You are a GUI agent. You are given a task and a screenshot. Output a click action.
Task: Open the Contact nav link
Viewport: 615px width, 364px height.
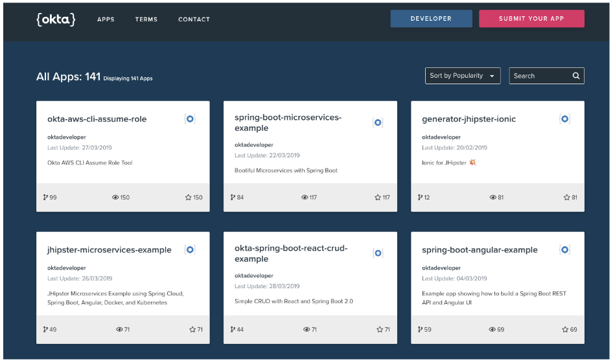(194, 19)
